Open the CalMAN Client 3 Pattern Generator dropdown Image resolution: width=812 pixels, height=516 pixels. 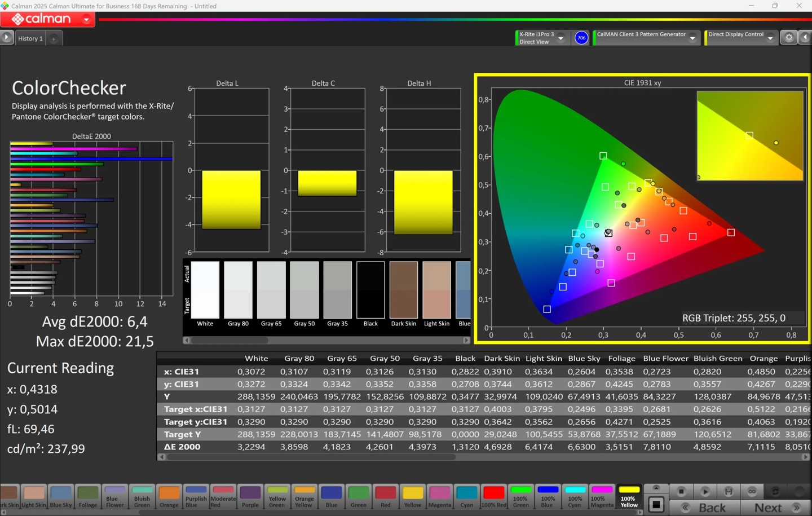click(x=692, y=38)
